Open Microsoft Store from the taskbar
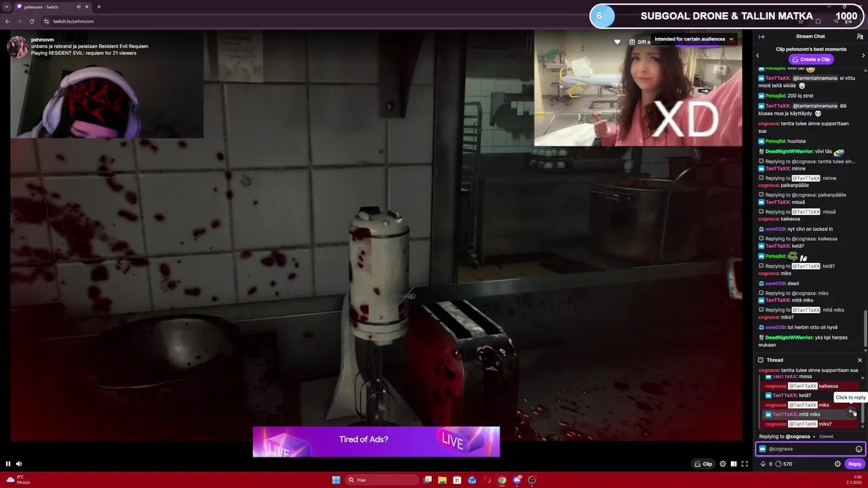868x488 pixels. pyautogui.click(x=457, y=480)
